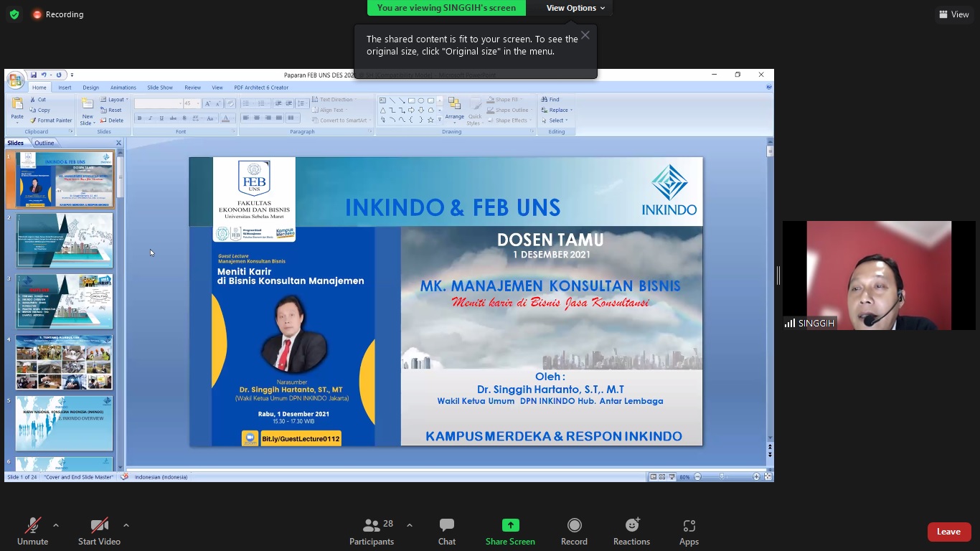The height and width of the screenshot is (551, 980).
Task: Activate the Format Painter
Action: (x=51, y=120)
